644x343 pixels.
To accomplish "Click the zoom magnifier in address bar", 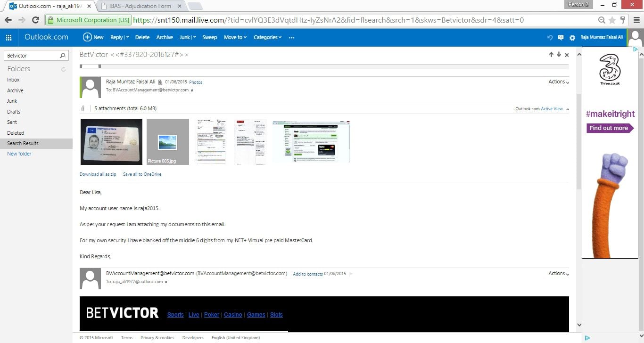I will click(x=602, y=20).
